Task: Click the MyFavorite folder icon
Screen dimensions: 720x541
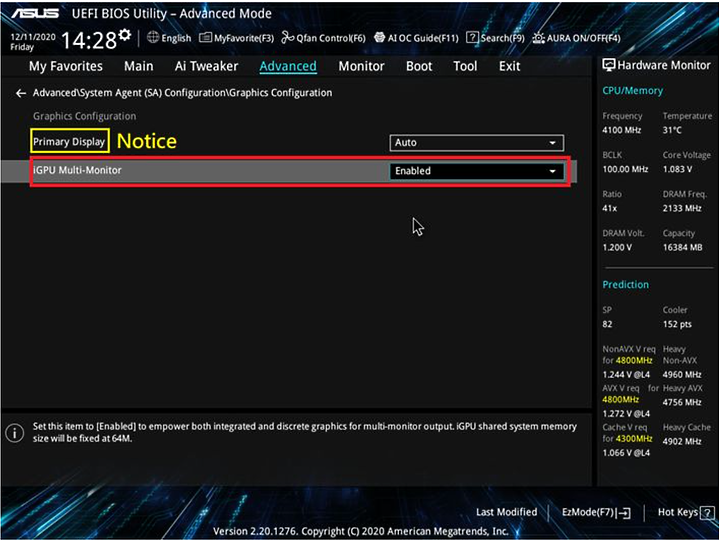Action: [205, 38]
